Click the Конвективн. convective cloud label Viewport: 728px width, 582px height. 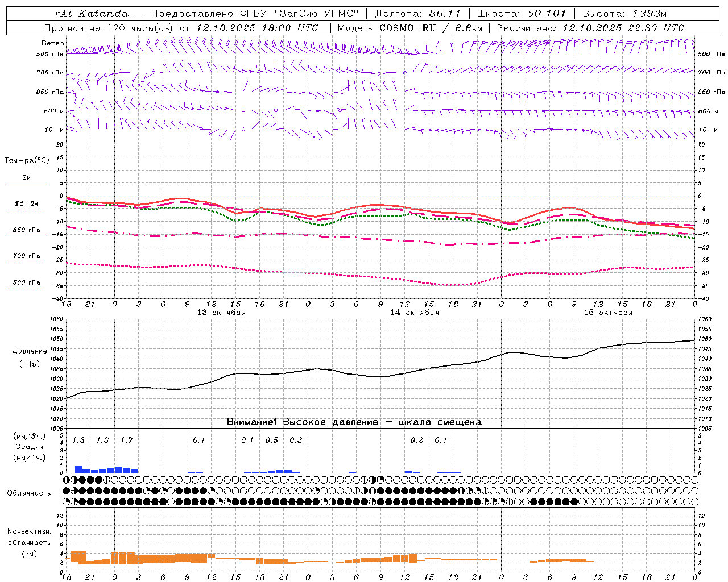[x=30, y=531]
